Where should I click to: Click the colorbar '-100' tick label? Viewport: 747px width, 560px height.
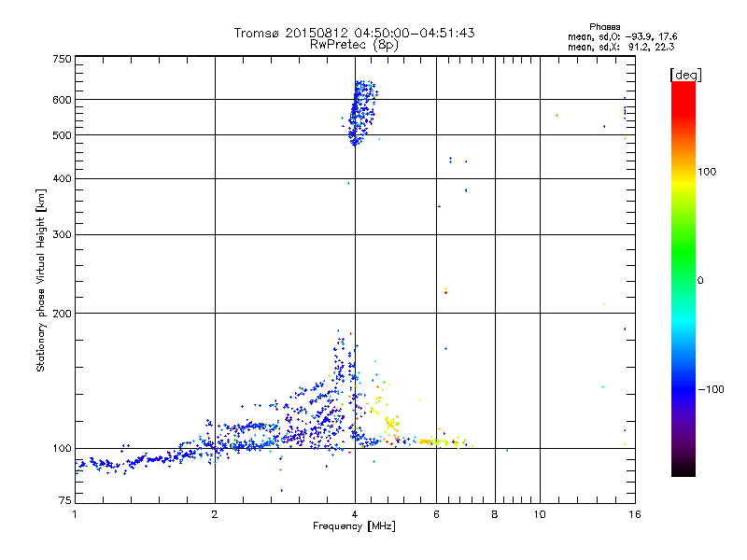coord(712,389)
